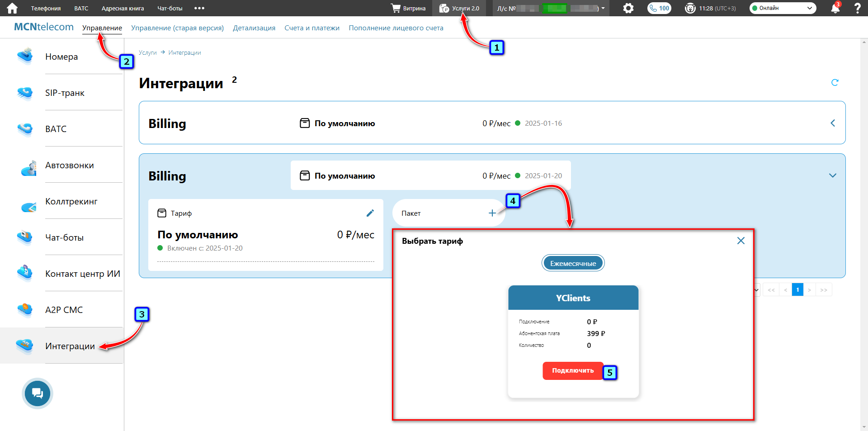Open ВАТС top menu

81,8
